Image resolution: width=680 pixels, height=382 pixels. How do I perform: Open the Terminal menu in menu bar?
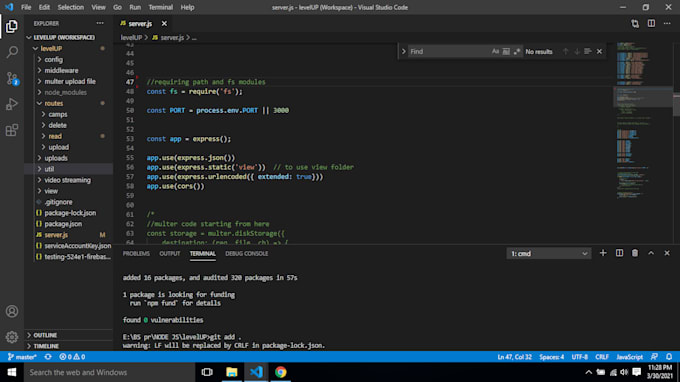coord(160,7)
